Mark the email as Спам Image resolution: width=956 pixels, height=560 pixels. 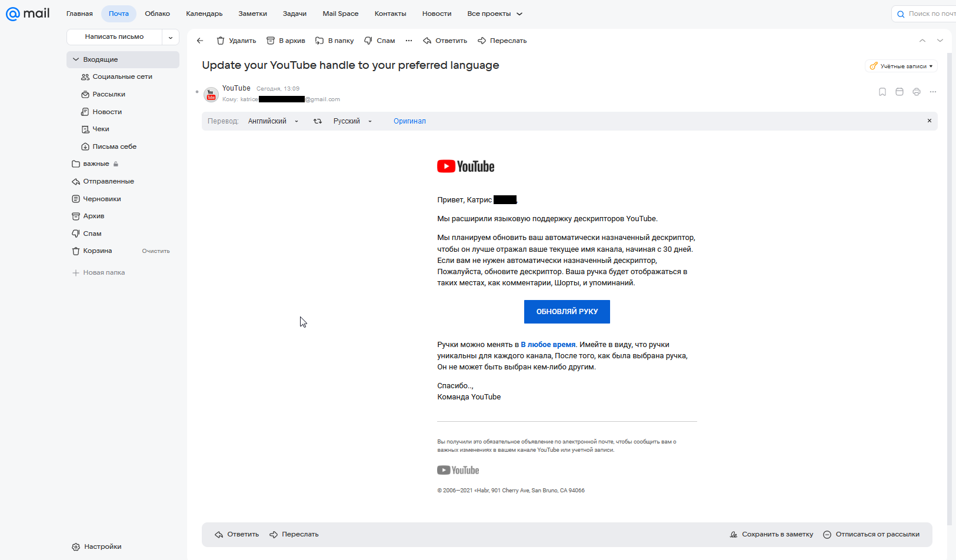click(379, 41)
